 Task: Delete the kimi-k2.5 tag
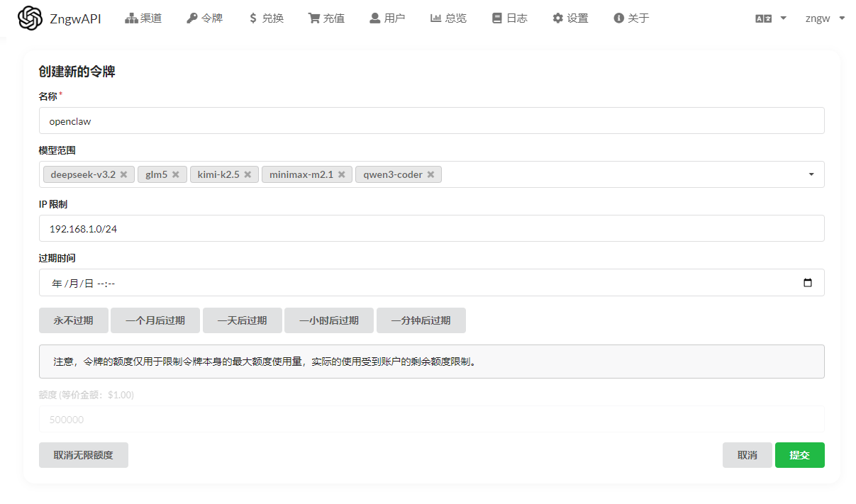(x=248, y=174)
